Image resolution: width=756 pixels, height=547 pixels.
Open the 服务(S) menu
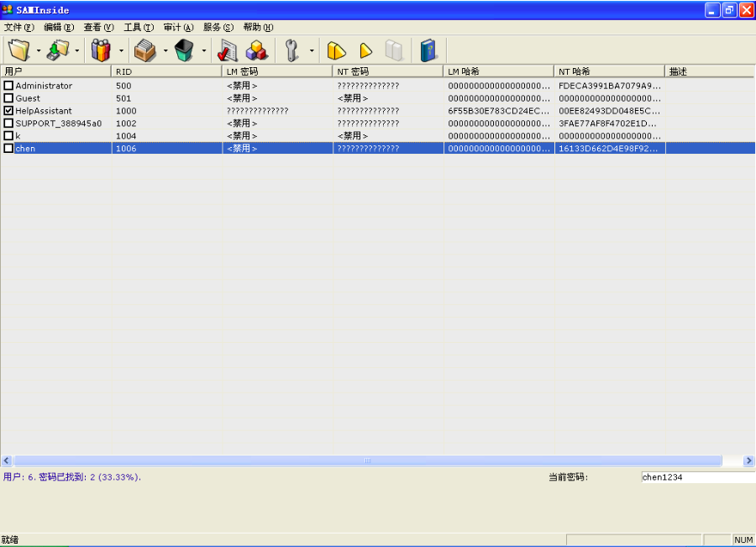(218, 27)
